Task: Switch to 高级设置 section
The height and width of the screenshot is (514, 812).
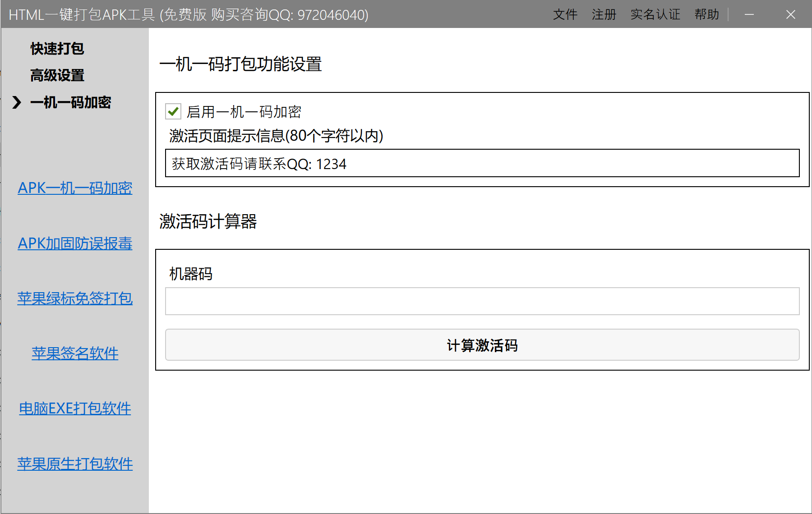Action: pos(57,75)
